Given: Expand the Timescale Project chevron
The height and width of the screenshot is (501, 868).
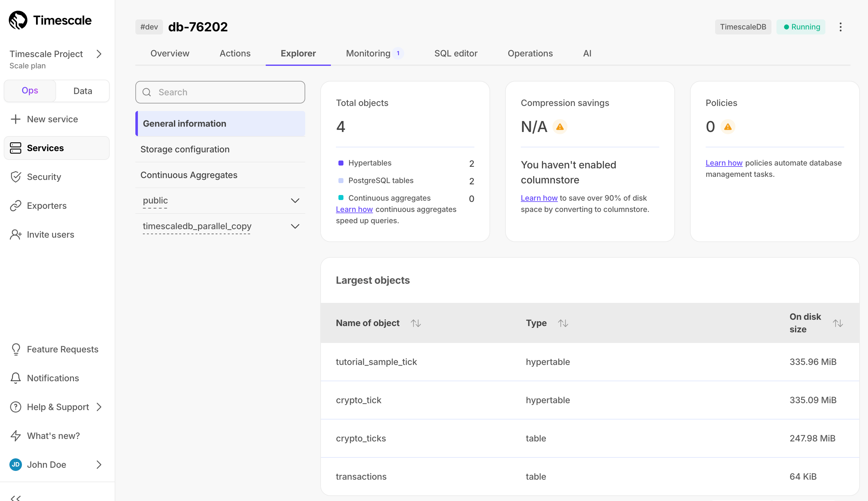Looking at the screenshot, I should (99, 54).
